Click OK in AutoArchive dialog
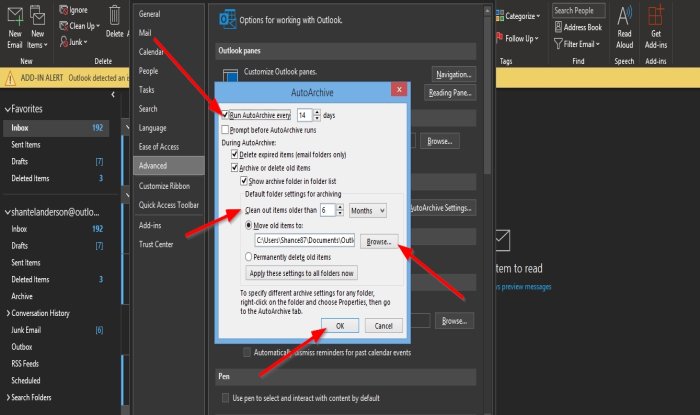Image resolution: width=700 pixels, height=415 pixels. pyautogui.click(x=340, y=326)
